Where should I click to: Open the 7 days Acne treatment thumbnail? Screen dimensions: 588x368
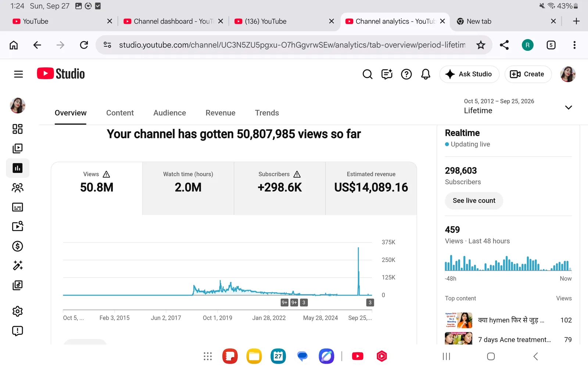point(459,339)
